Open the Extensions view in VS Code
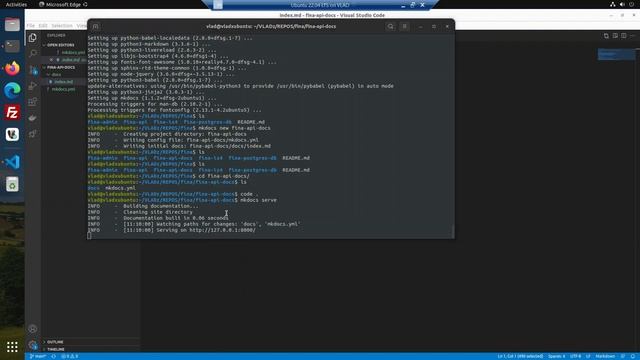The image size is (640, 360). 33,102
